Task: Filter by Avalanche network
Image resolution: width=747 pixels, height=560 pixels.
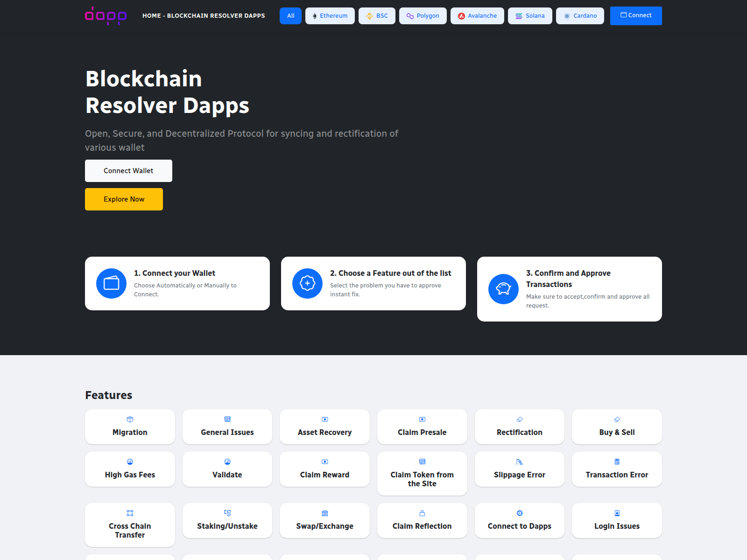Action: pos(477,16)
